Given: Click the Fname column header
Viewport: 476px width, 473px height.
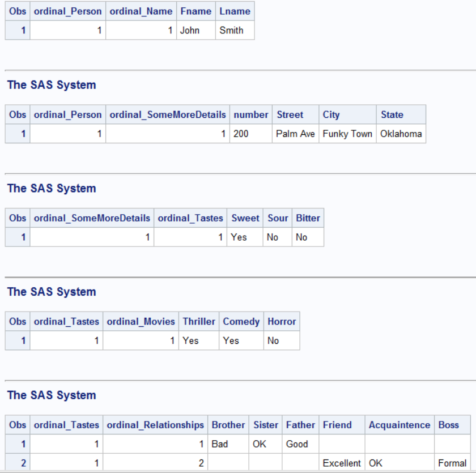Looking at the screenshot, I should pyautogui.click(x=195, y=11).
